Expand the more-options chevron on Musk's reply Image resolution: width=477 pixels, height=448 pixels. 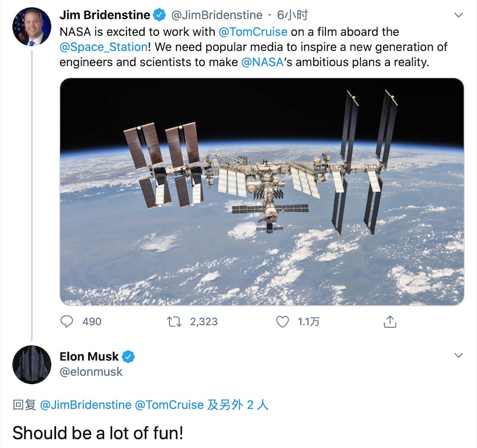pos(458,356)
